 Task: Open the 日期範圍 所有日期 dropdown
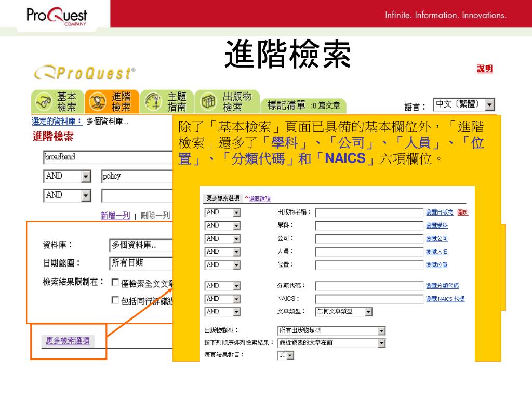point(141,263)
